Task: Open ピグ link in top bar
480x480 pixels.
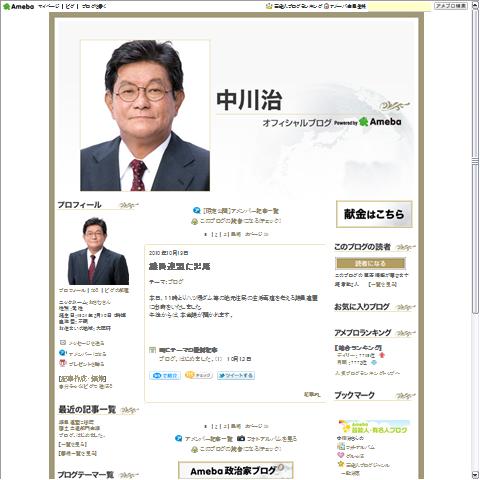Action: [x=70, y=6]
